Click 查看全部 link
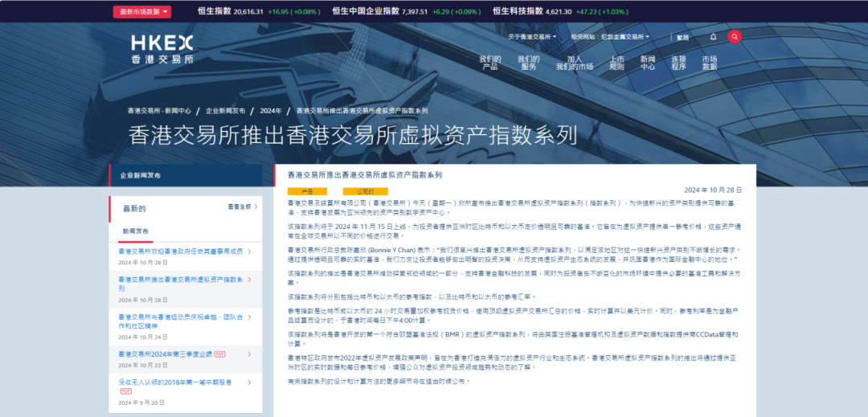 pyautogui.click(x=240, y=206)
